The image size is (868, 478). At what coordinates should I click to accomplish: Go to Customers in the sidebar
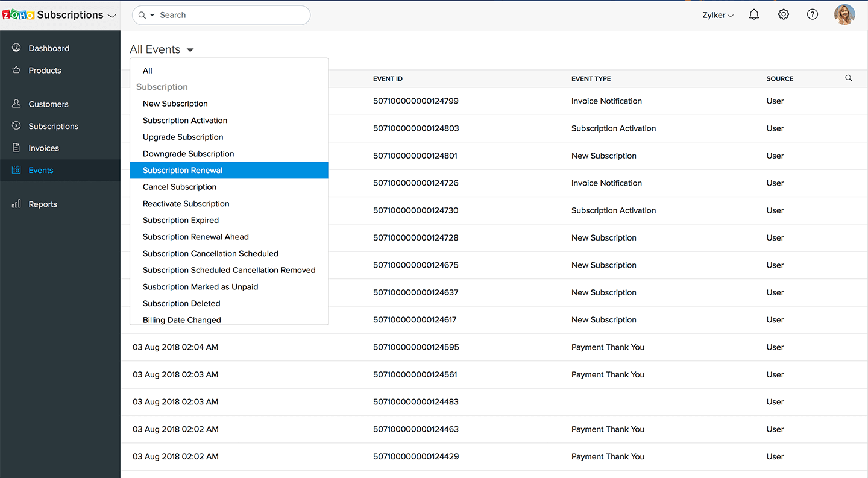click(x=48, y=104)
